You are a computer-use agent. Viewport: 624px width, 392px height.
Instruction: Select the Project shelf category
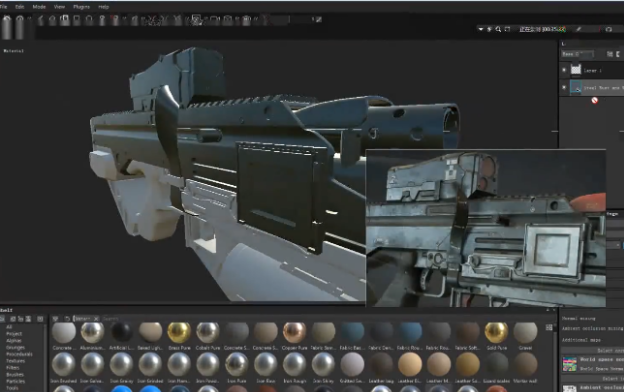tap(14, 333)
